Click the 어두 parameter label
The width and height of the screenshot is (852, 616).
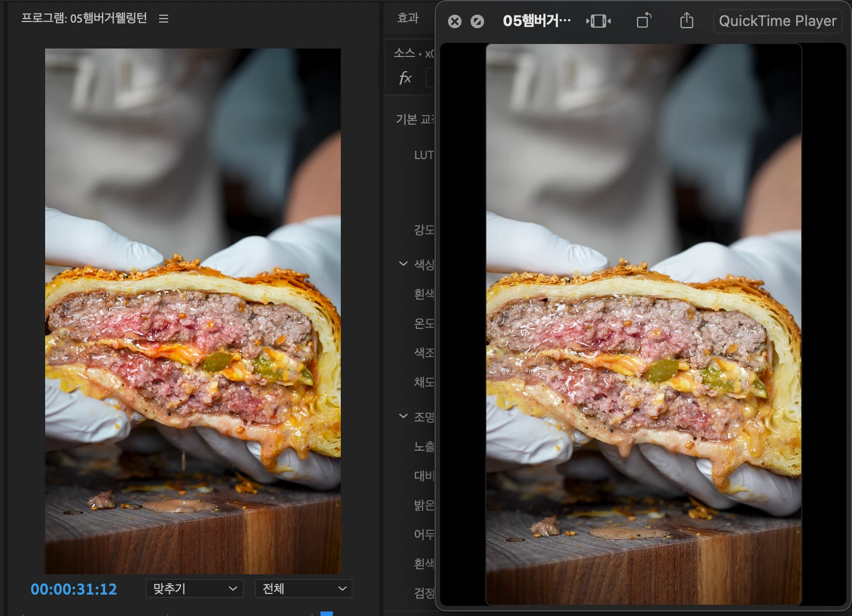[x=424, y=534]
